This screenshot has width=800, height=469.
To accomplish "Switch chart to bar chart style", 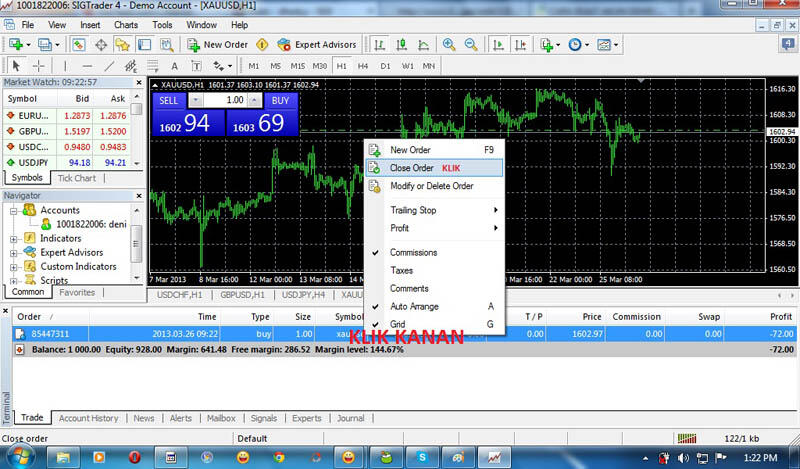I will coord(379,45).
